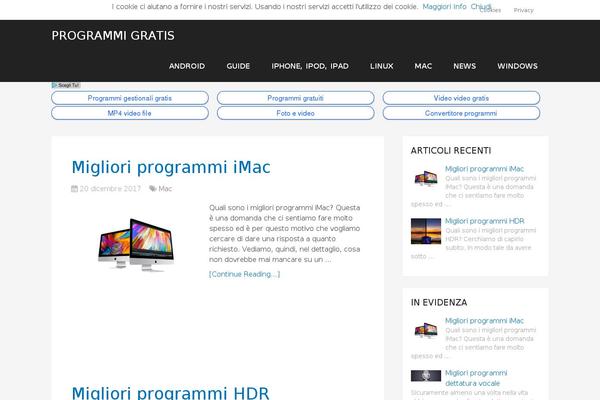Open the Windows menu item

click(x=517, y=66)
